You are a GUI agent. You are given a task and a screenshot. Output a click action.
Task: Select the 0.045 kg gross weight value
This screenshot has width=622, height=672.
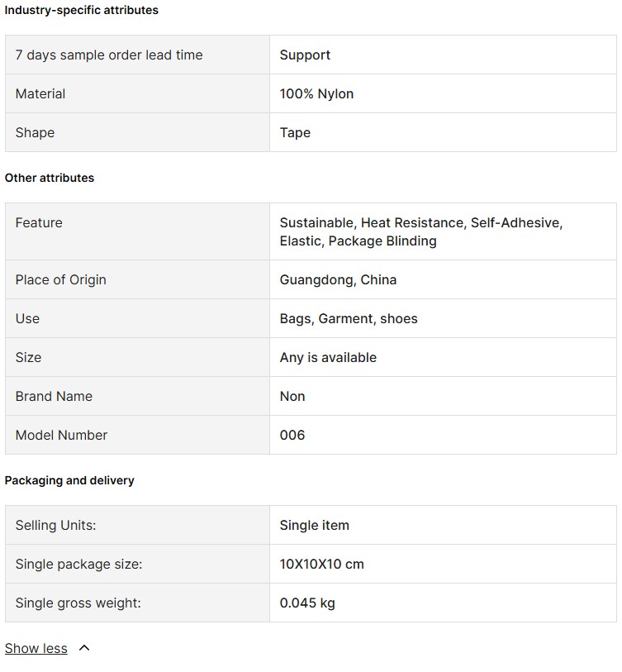[307, 603]
